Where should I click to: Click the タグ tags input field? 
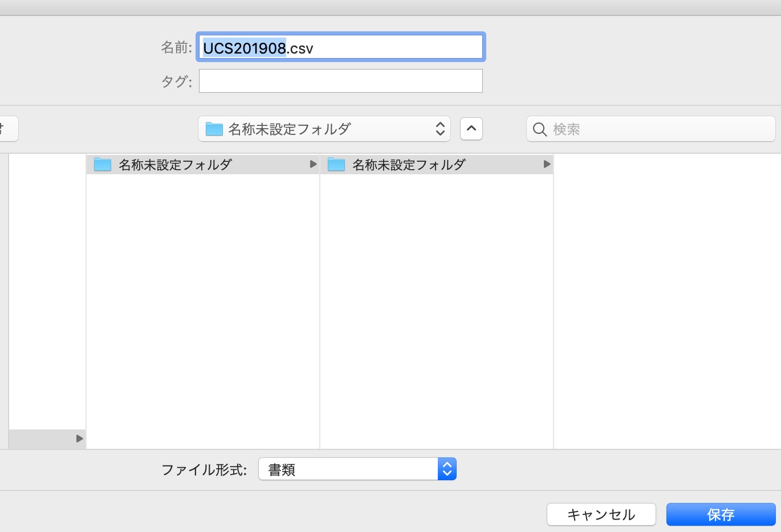340,81
